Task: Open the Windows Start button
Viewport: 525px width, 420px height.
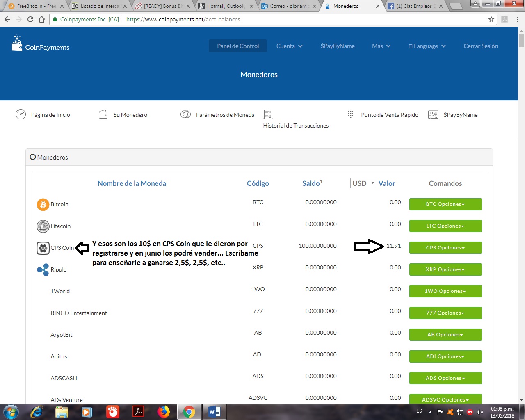Action: click(x=11, y=411)
